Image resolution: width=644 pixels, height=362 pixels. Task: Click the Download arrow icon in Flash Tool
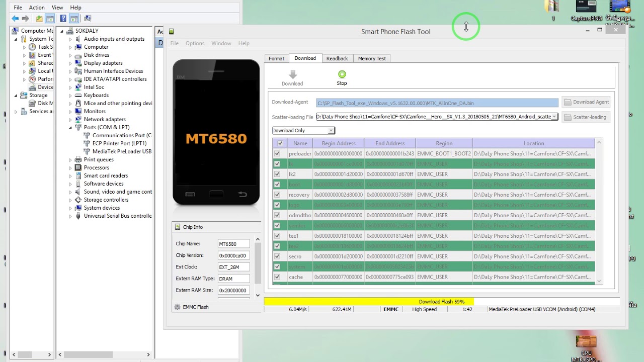tap(292, 74)
